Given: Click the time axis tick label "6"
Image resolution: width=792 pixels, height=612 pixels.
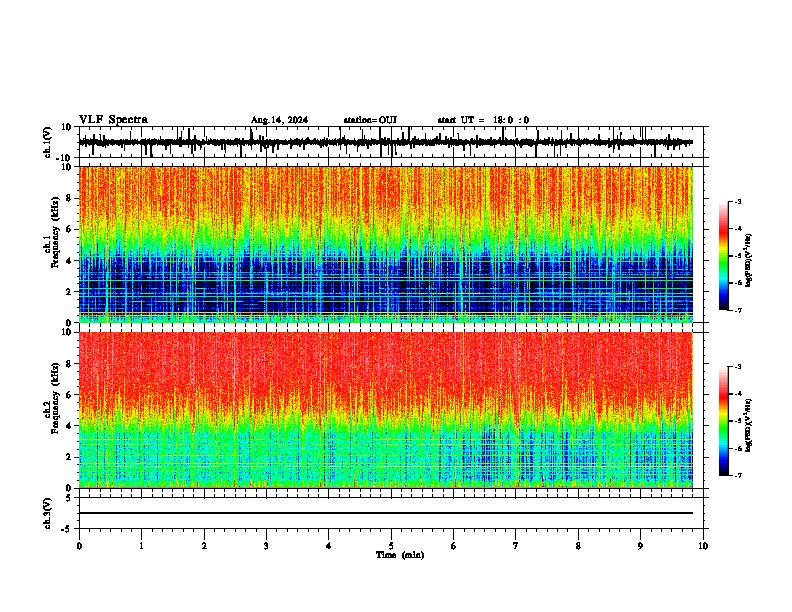Looking at the screenshot, I should point(454,546).
